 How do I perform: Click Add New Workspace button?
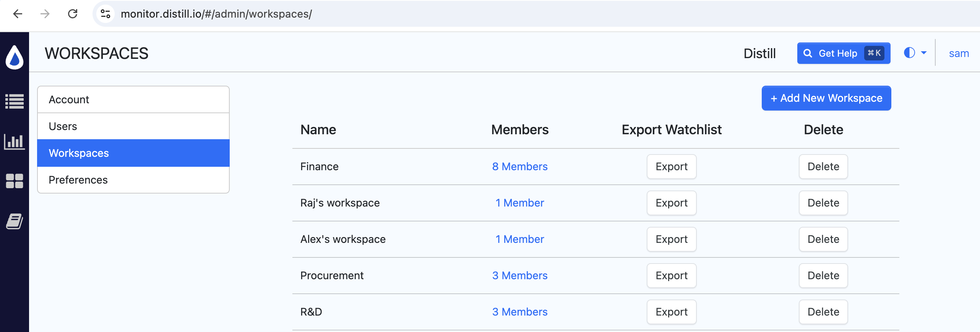point(826,98)
